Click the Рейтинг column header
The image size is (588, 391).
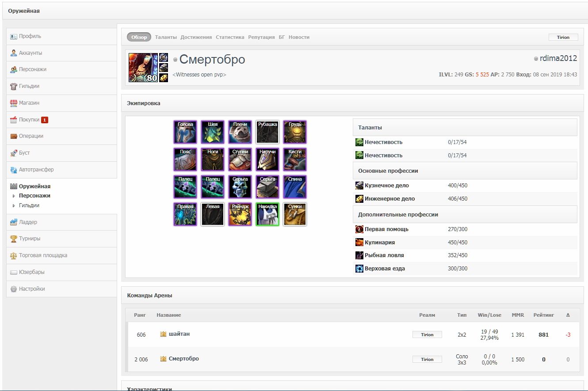(x=544, y=315)
